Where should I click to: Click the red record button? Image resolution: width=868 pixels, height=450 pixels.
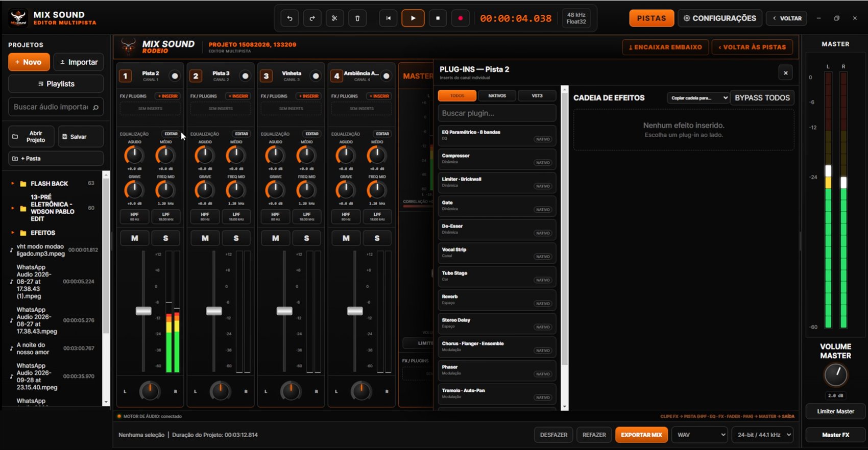pyautogui.click(x=461, y=18)
